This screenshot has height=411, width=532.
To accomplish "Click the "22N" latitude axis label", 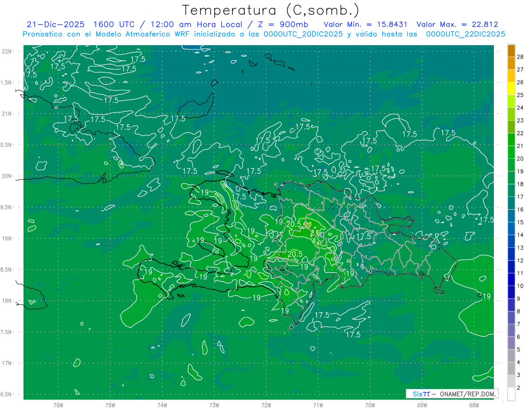I will pos(7,51).
